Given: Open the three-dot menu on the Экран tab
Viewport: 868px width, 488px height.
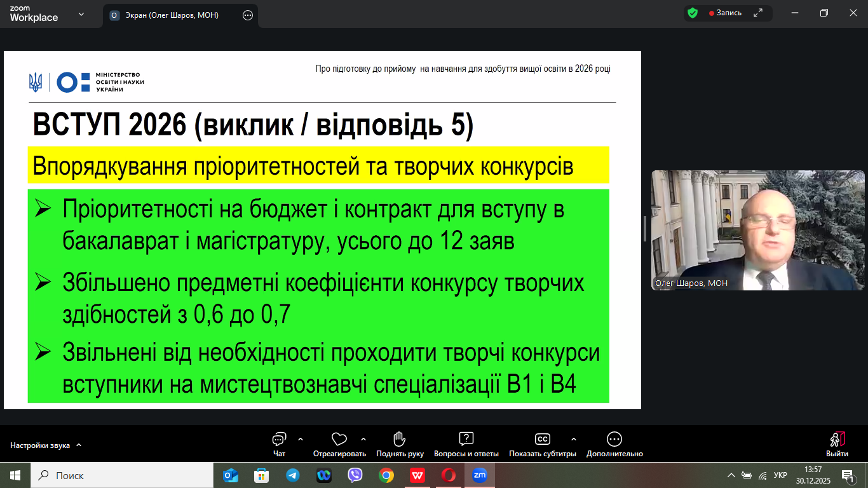Looking at the screenshot, I should pos(248,15).
